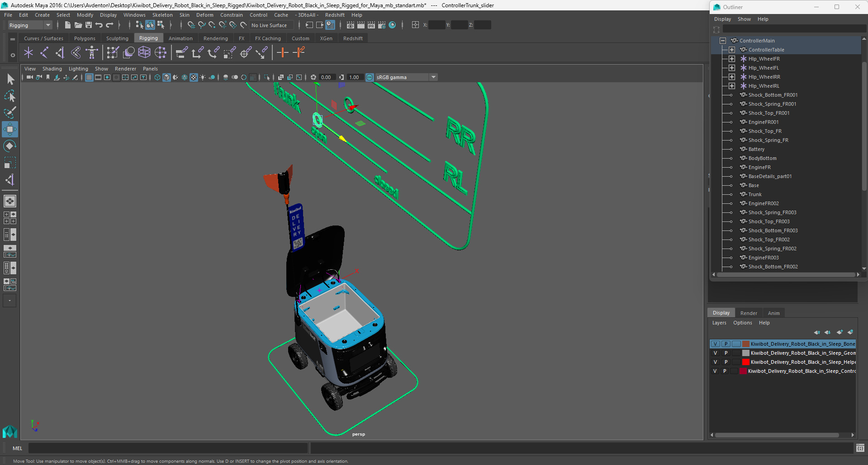Apply the Parent Constraint shelf icon

tap(181, 53)
